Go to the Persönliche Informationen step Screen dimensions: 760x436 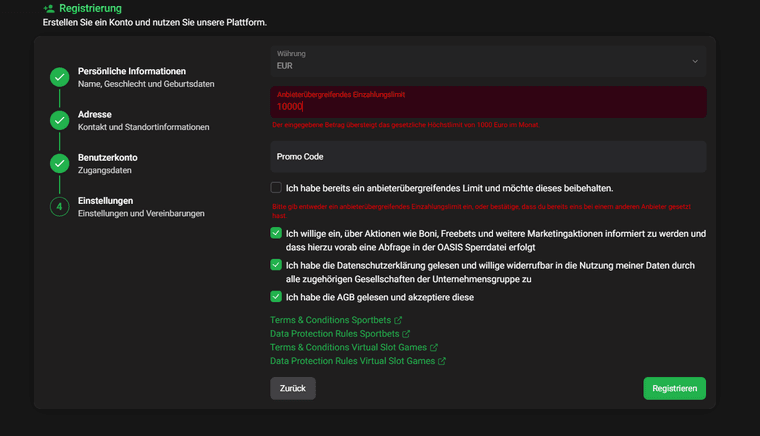click(132, 71)
